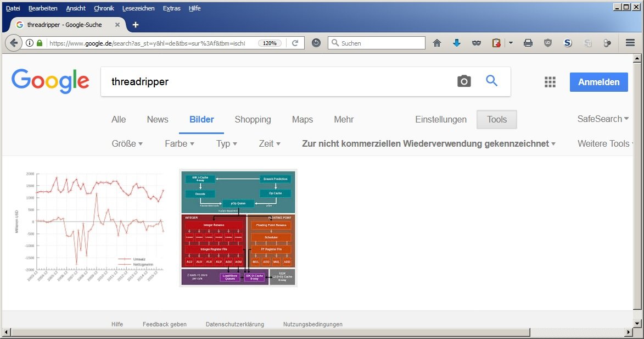Image resolution: width=644 pixels, height=339 pixels.
Task: Open the Mehr search categories menu
Action: 344,120
